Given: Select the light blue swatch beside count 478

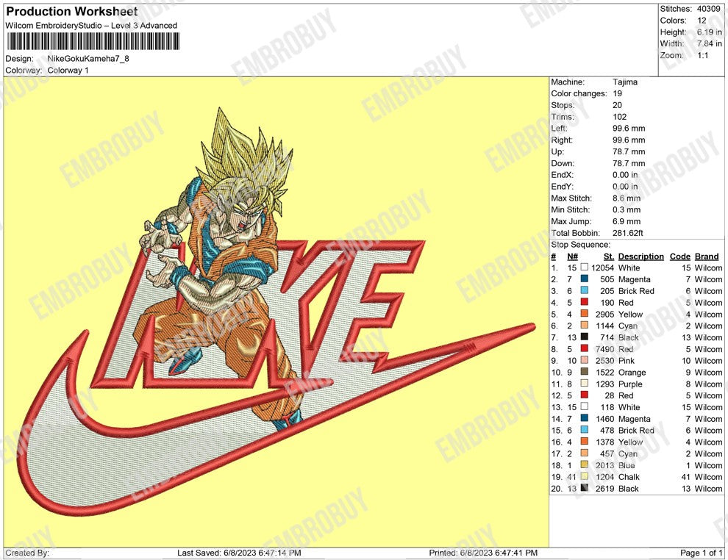Looking at the screenshot, I should pyautogui.click(x=584, y=430).
